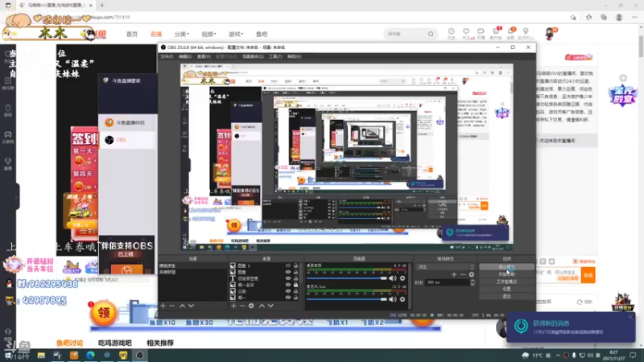Open transition properties gear icon
Screen dimensions: 644x362
(x=472, y=274)
